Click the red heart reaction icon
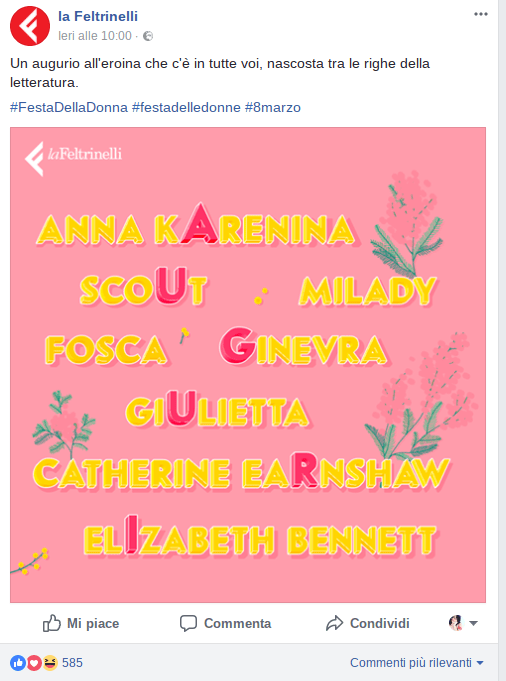This screenshot has height=681, width=506. point(34,663)
